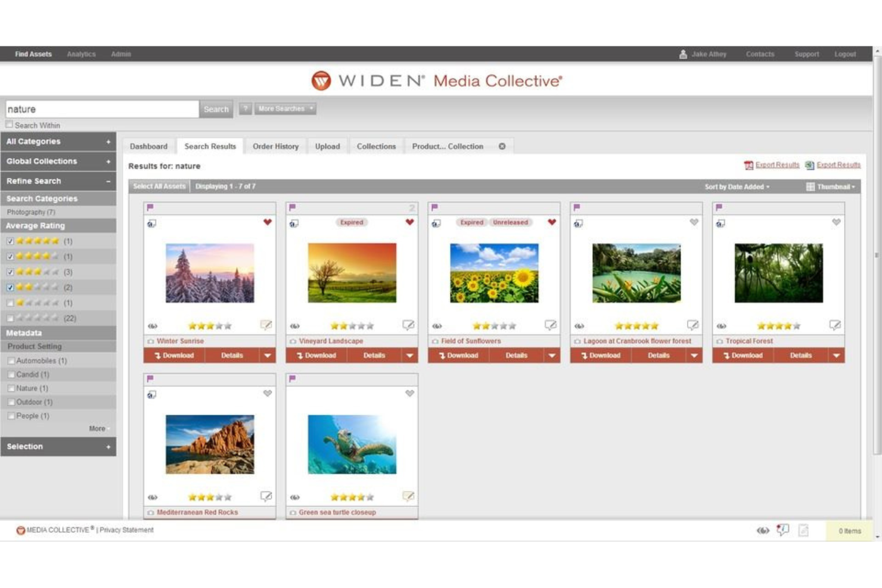Uncheck the two-star rating filter
Screen dimensions: 882x588
(x=10, y=288)
